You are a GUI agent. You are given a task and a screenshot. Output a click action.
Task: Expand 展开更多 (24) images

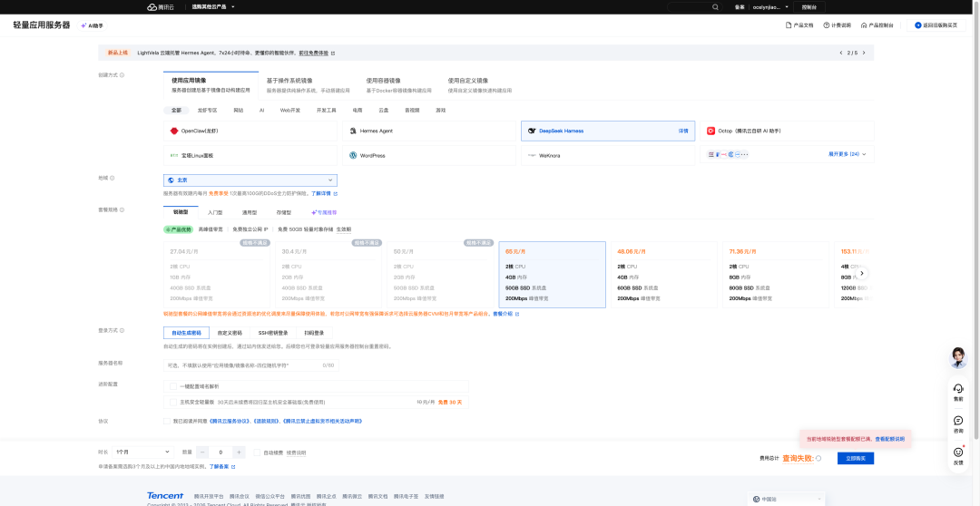tap(848, 153)
